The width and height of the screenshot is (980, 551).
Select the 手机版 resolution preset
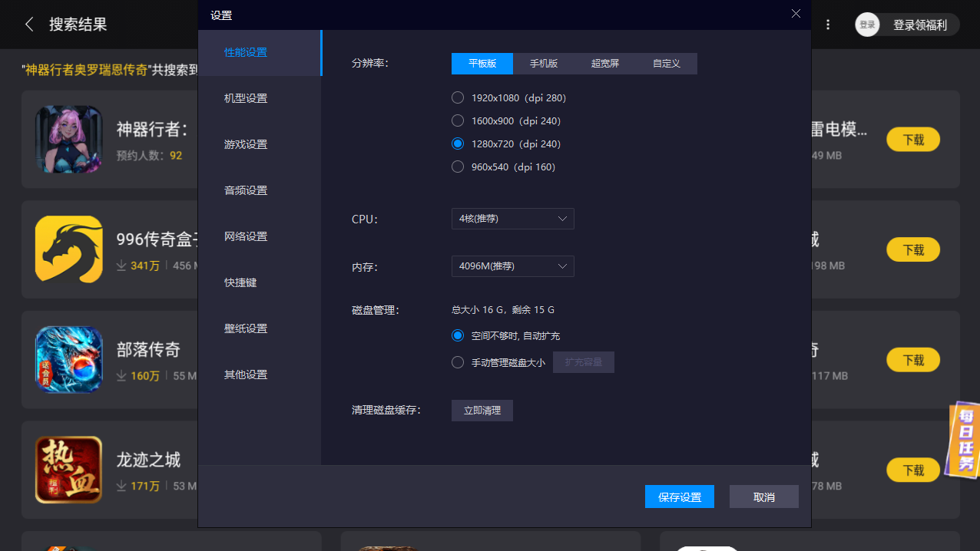[x=544, y=64]
